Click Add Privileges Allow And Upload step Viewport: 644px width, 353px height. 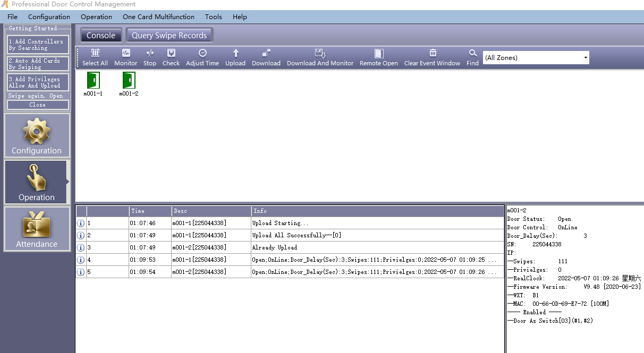pyautogui.click(x=38, y=82)
